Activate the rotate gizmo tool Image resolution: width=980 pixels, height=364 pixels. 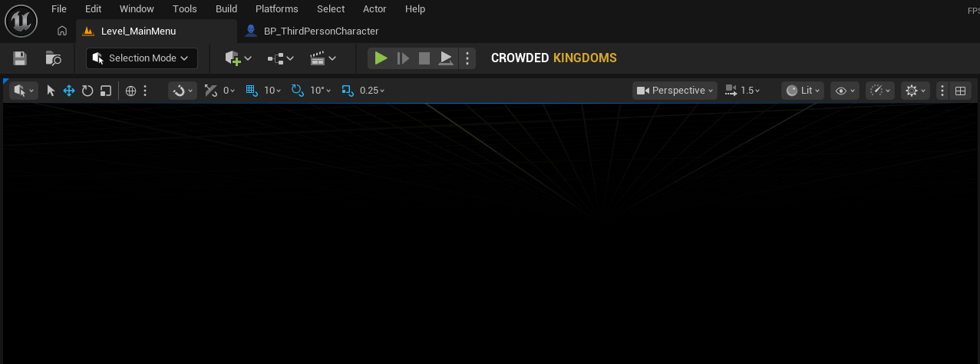tap(87, 91)
